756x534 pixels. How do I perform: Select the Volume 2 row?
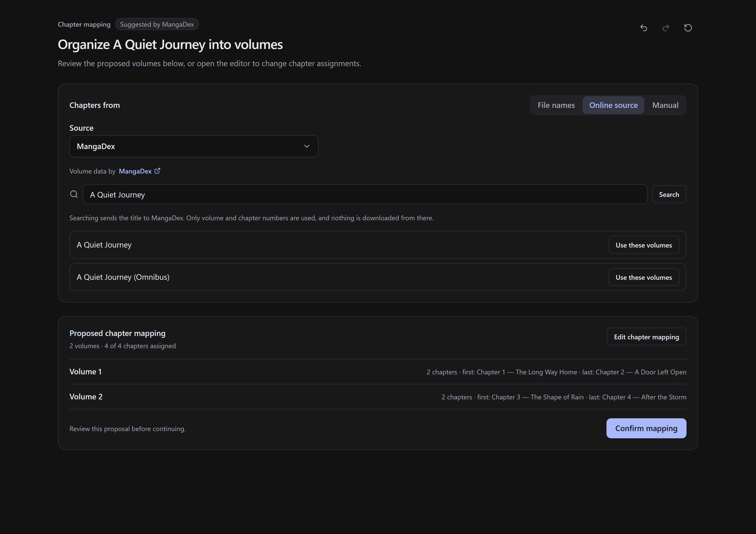tap(378, 397)
